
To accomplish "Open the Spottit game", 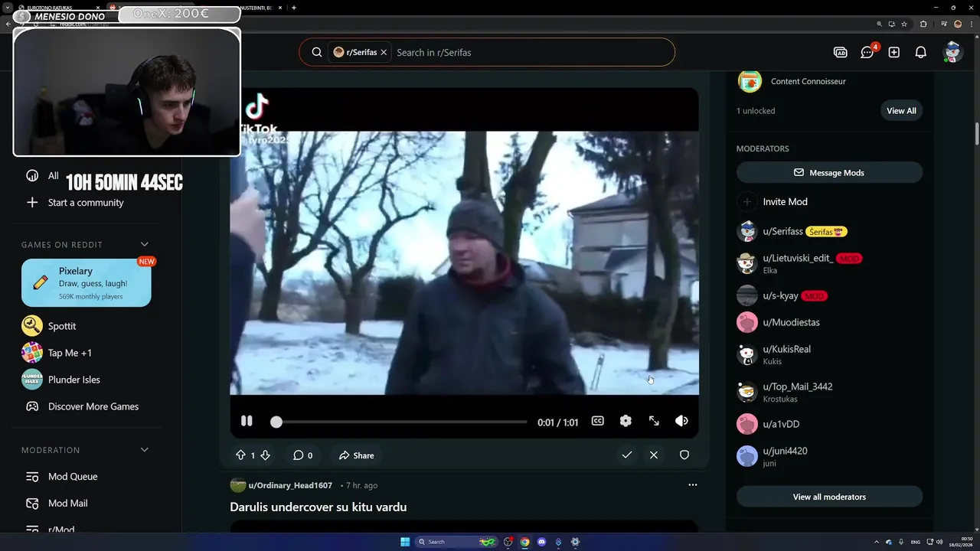I will coord(61,326).
